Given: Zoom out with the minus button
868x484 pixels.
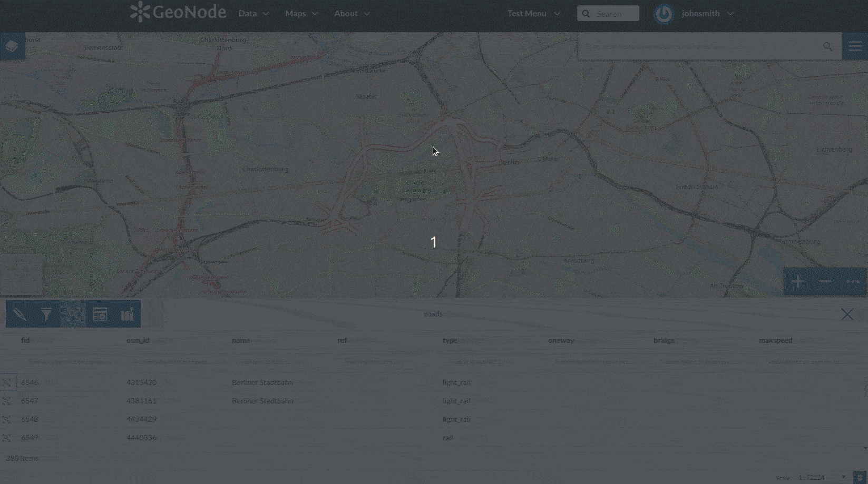Looking at the screenshot, I should pos(825,282).
